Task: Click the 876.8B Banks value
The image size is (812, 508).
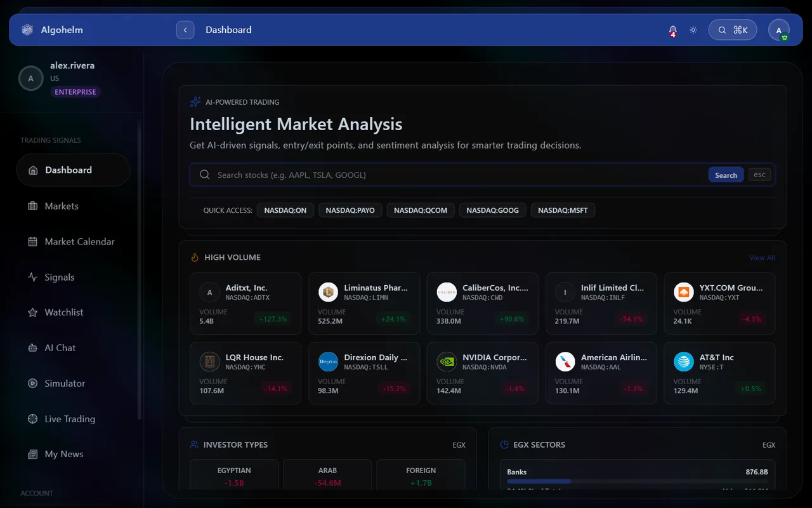Action: (757, 472)
